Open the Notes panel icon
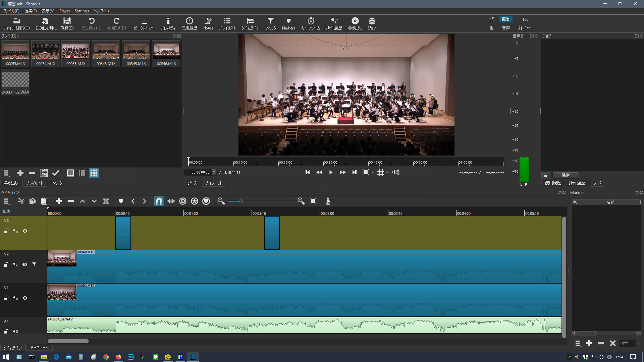The height and width of the screenshot is (362, 644). [x=208, y=23]
